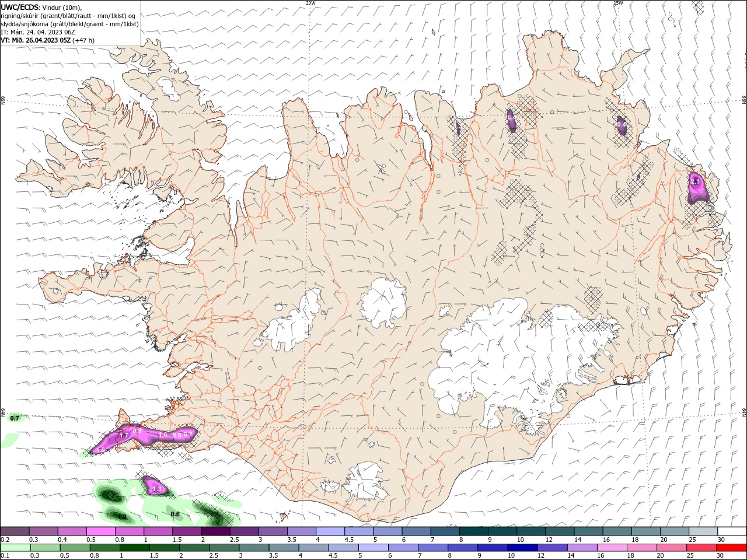
Task: Select the pale grey swatch between '25' and '30' top row
Action: (x=703, y=531)
